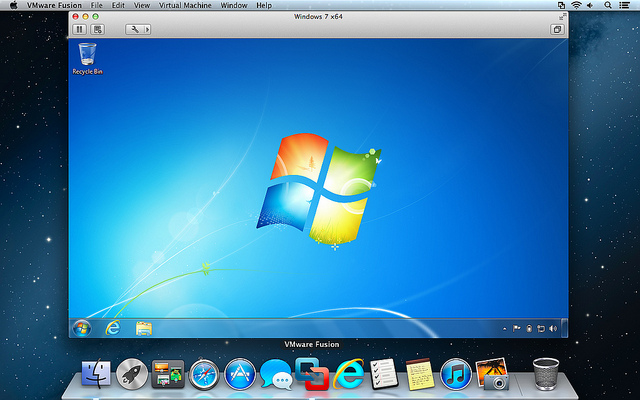Click the Unity view button at toolbar right
This screenshot has height=400, width=640.
pyautogui.click(x=556, y=30)
